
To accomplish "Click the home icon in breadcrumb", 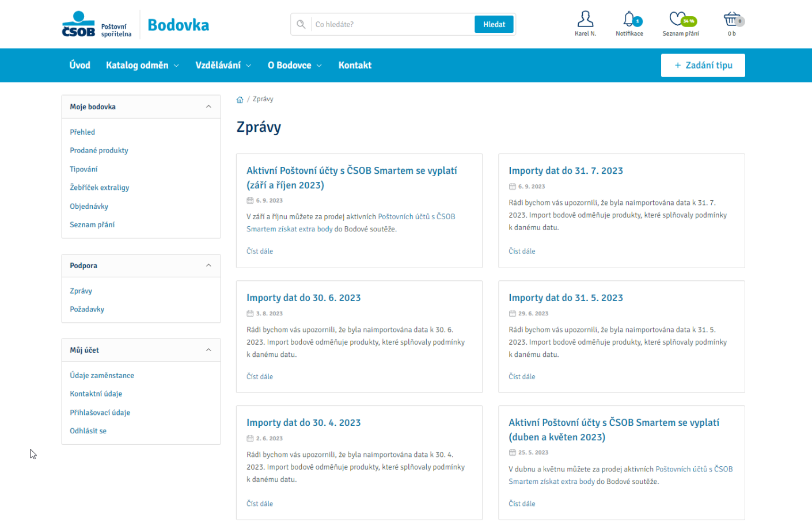I will 240,100.
